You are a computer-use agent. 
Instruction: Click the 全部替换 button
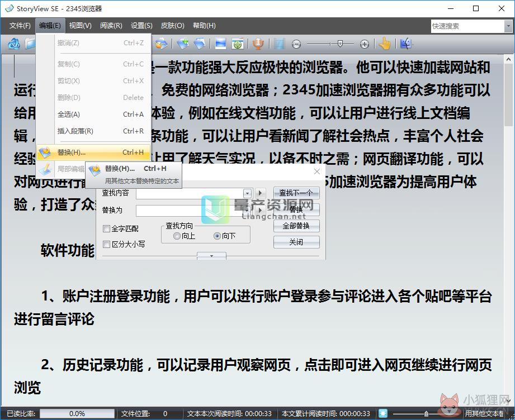(296, 226)
